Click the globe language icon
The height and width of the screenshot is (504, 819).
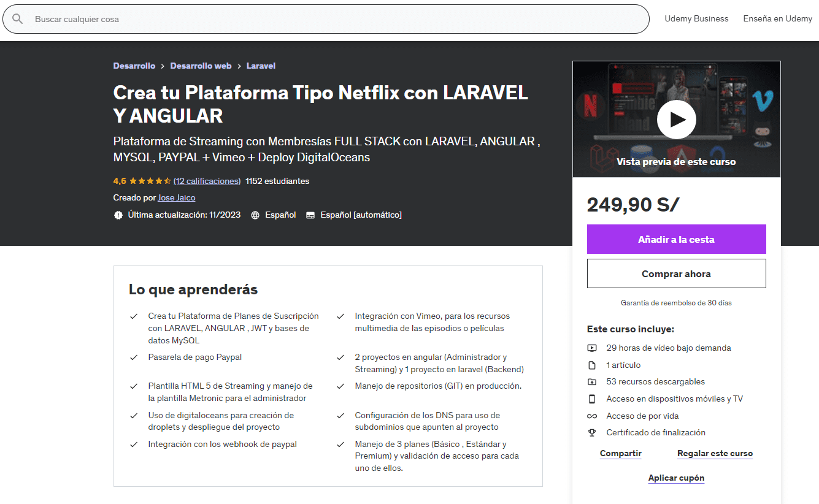pos(255,215)
